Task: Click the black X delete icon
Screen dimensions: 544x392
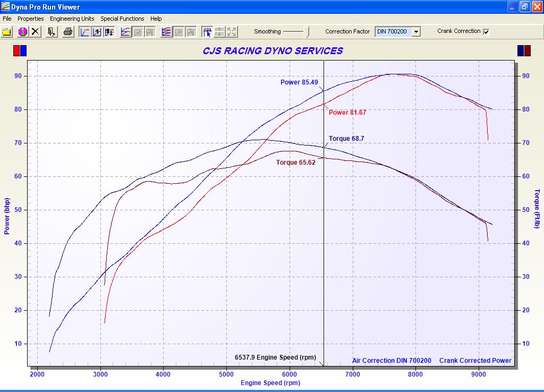Action: [x=35, y=32]
